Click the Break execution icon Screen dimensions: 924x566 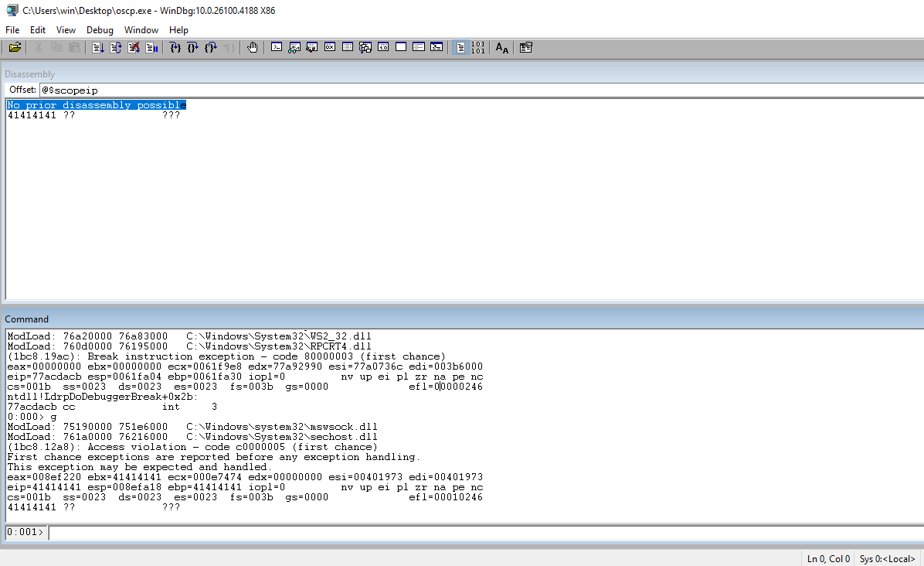pyautogui.click(x=151, y=47)
